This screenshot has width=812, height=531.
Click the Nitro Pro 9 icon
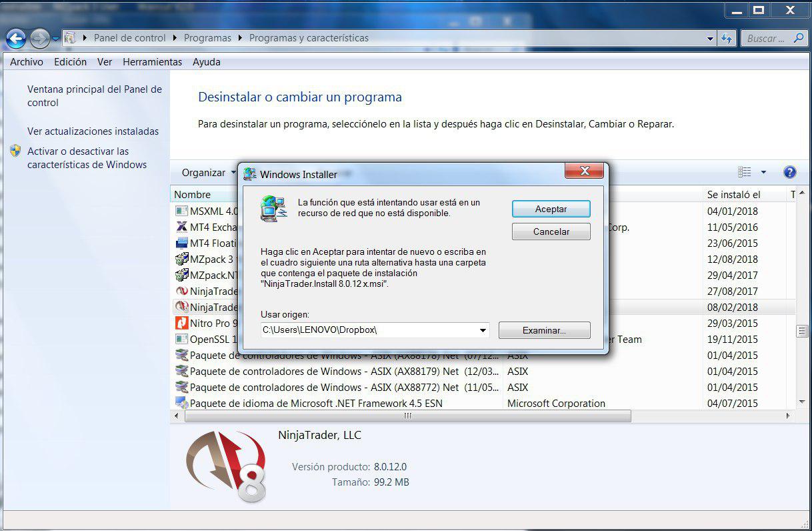pyautogui.click(x=181, y=323)
